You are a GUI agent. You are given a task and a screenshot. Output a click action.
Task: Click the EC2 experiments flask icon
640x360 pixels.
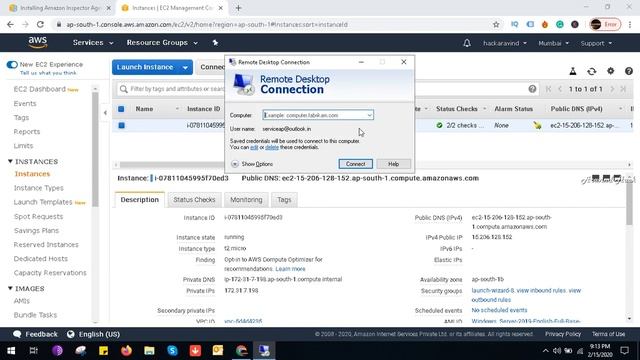click(x=573, y=71)
